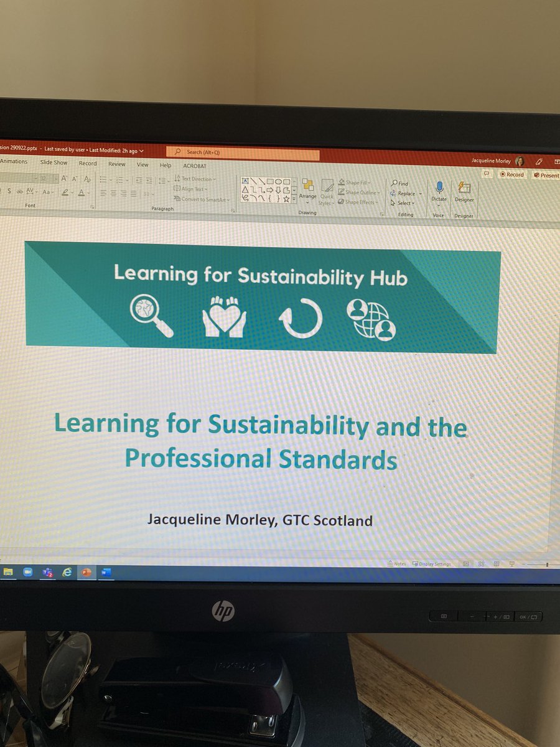
Task: Select the Rectangle shape in gallery
Action: [270, 181]
